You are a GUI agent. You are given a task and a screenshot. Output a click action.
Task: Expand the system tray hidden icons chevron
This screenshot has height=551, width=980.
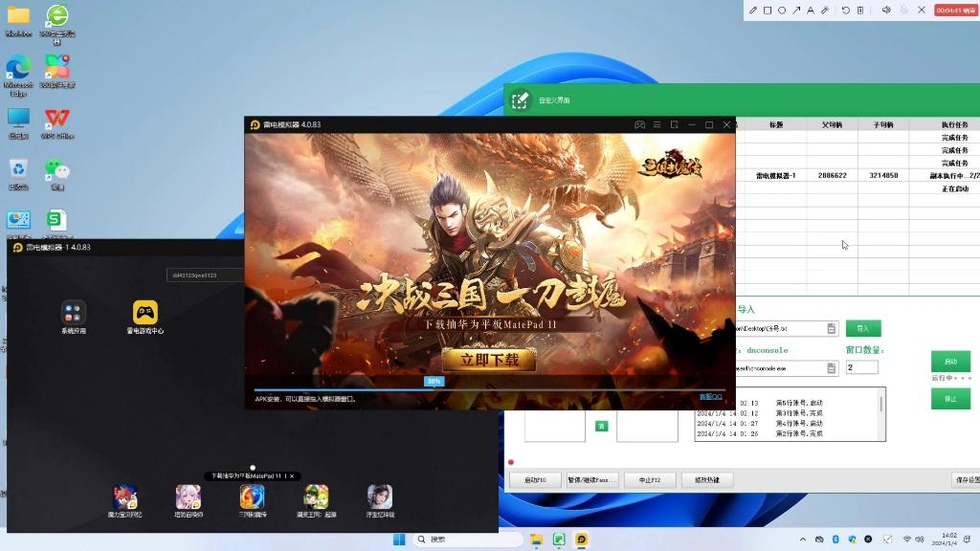(803, 540)
